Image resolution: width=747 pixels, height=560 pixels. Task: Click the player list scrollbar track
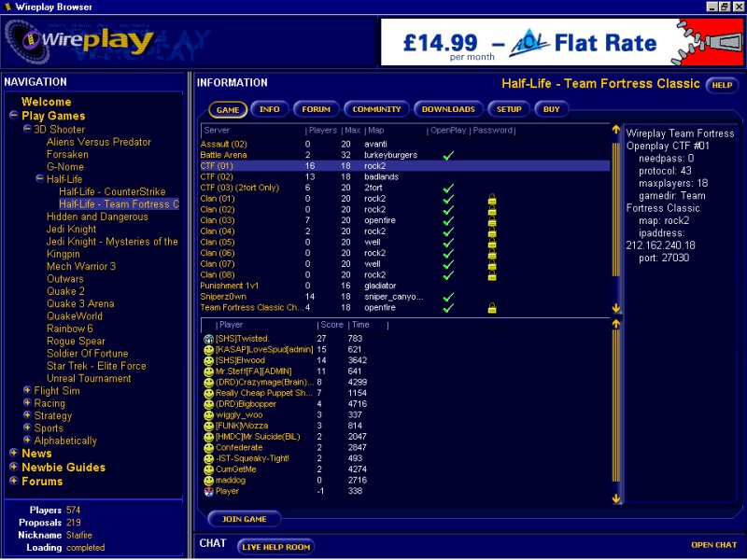point(616,412)
